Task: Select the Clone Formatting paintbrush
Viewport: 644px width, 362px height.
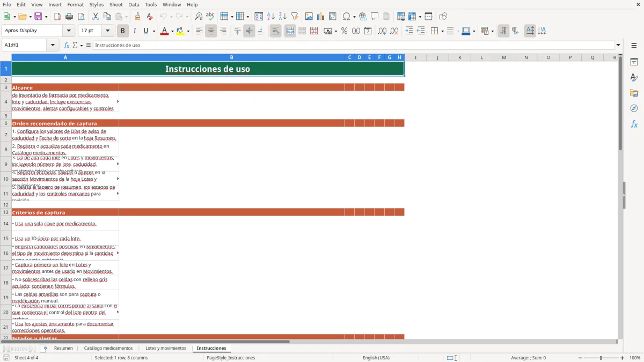Action: [138, 17]
